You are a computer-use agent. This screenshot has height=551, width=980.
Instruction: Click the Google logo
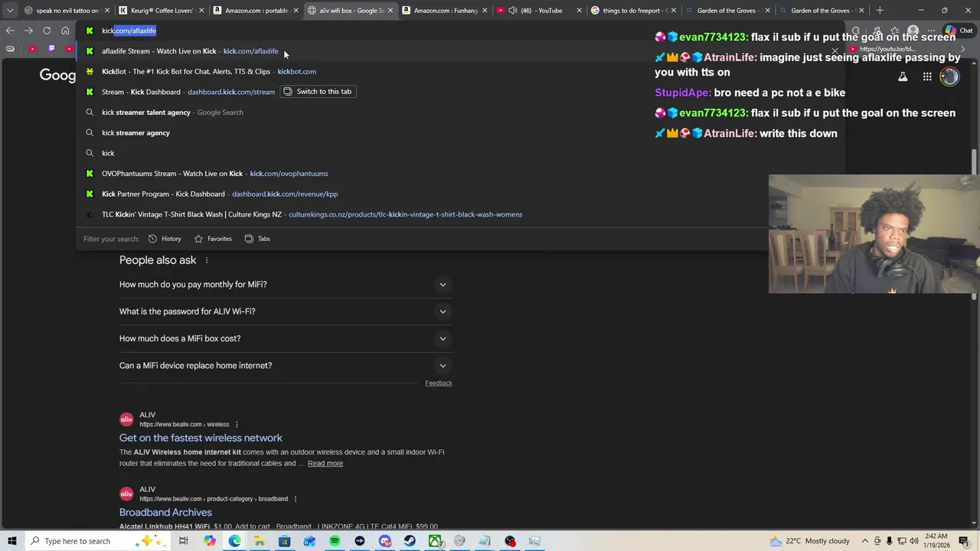[x=57, y=75]
